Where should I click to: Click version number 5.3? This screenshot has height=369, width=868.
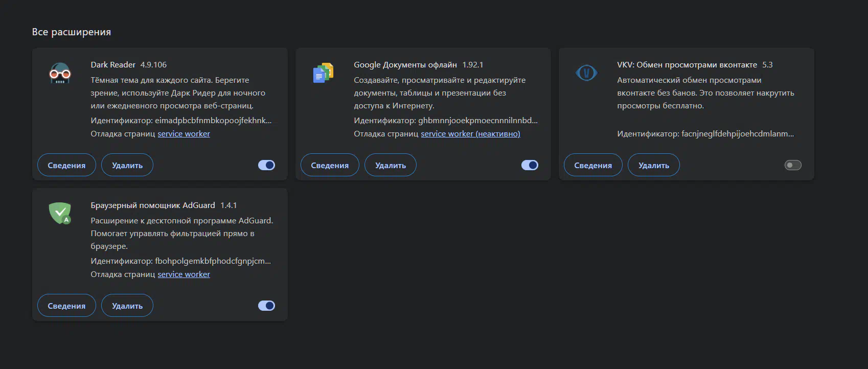(x=767, y=65)
